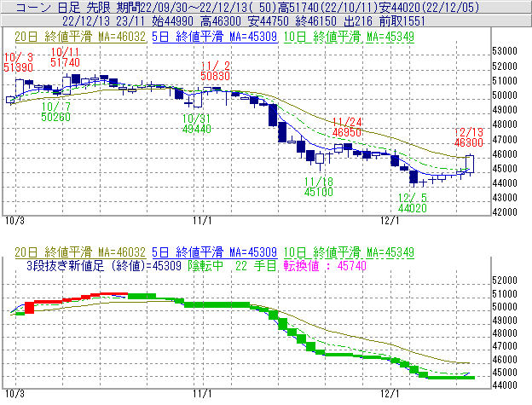Click the 3段抜き新値足 (終値)=45309 label
Viewport: 532px width, 405px height.
[x=104, y=265]
